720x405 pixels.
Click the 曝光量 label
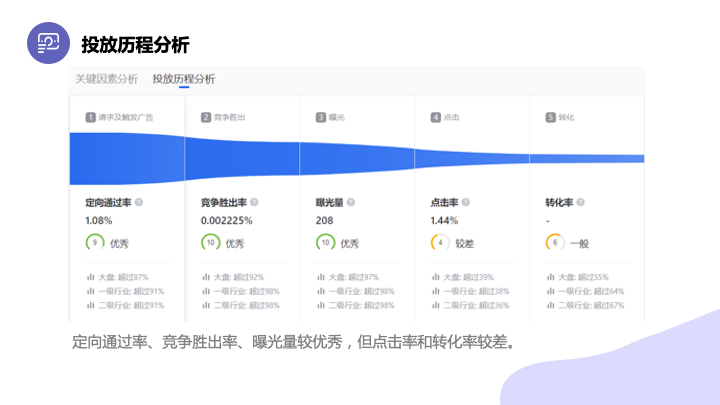pyautogui.click(x=329, y=202)
